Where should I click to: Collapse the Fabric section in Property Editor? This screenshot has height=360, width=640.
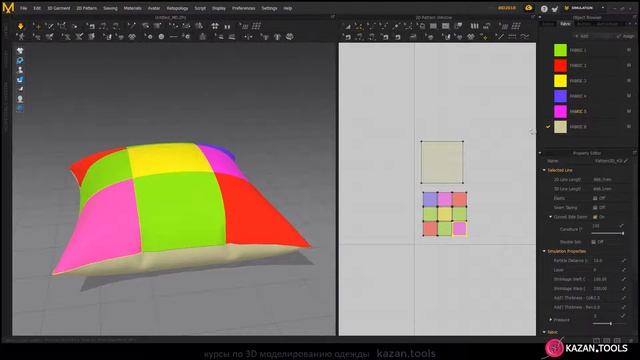(544, 332)
